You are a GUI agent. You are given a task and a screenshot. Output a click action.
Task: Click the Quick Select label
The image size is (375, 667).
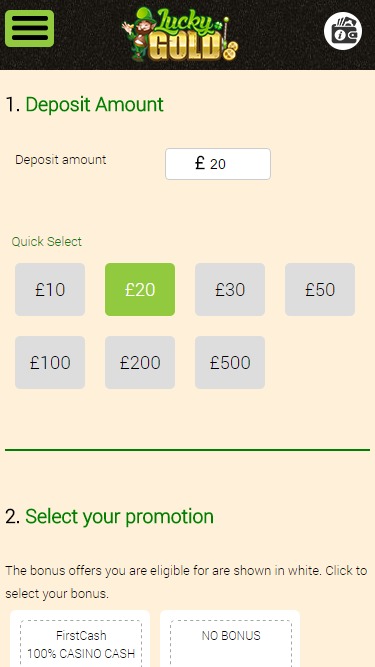[46, 242]
